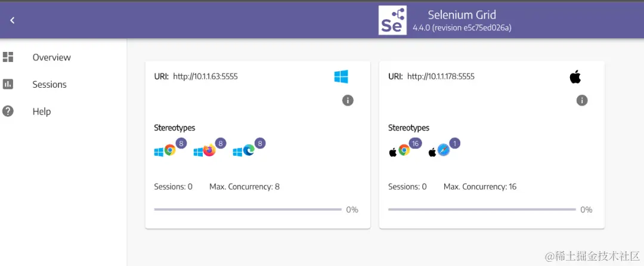This screenshot has width=644, height=266.
Task: Click the Mac Chrome stereotype icon
Action: pyautogui.click(x=404, y=151)
